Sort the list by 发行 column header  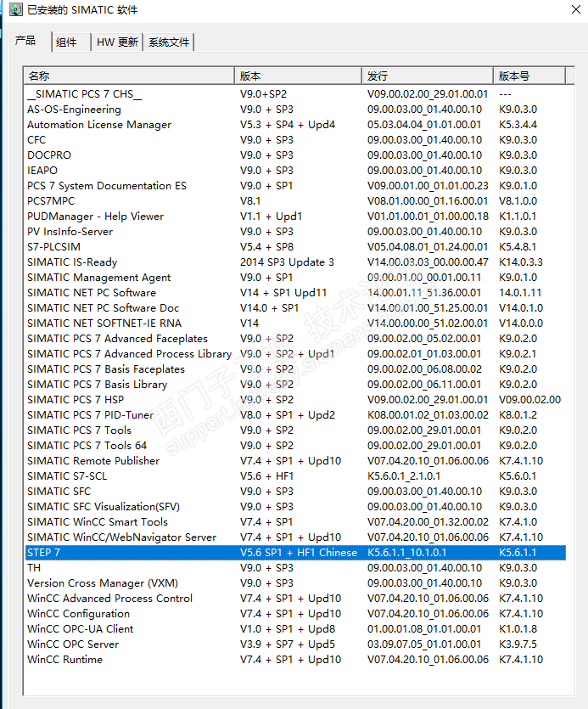pos(428,76)
